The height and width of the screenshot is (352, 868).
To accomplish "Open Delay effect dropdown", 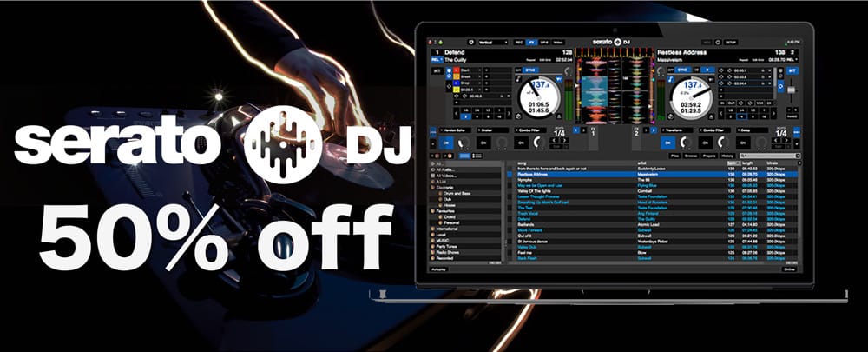I will click(x=753, y=130).
